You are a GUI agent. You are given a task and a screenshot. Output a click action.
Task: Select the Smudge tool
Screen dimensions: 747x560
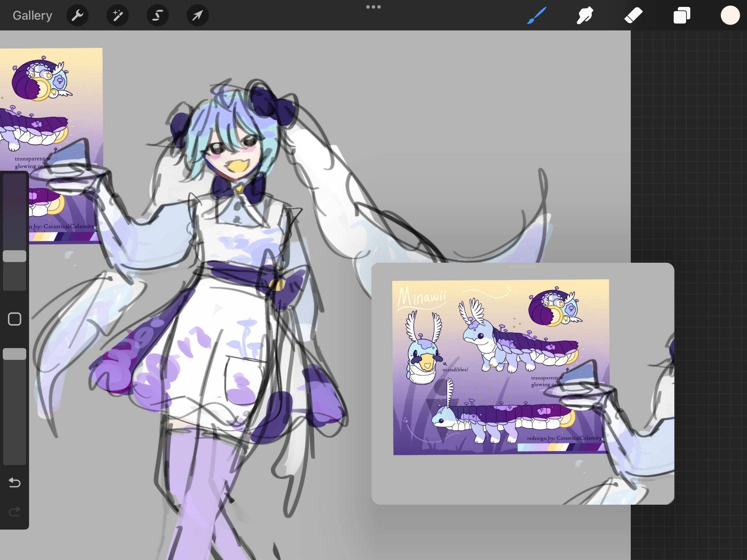pos(585,16)
